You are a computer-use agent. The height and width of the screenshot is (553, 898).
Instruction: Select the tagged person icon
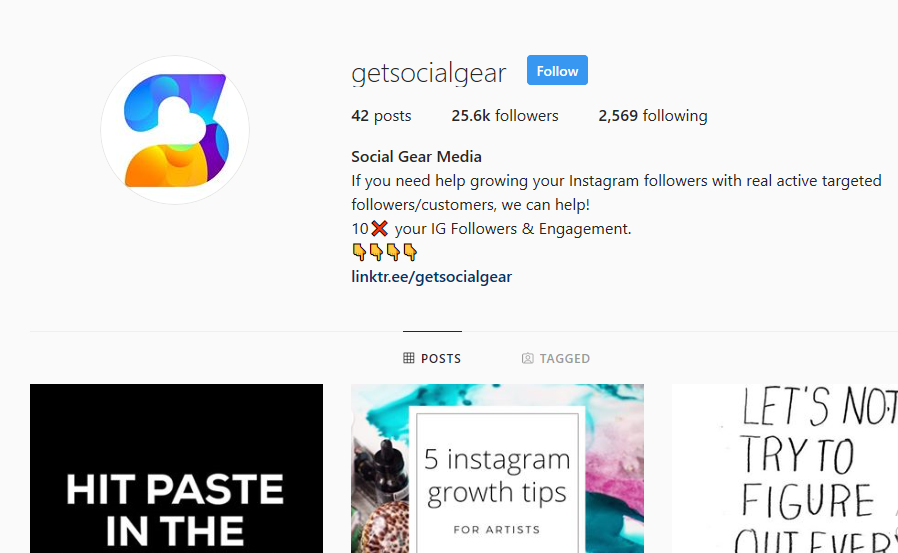point(527,358)
